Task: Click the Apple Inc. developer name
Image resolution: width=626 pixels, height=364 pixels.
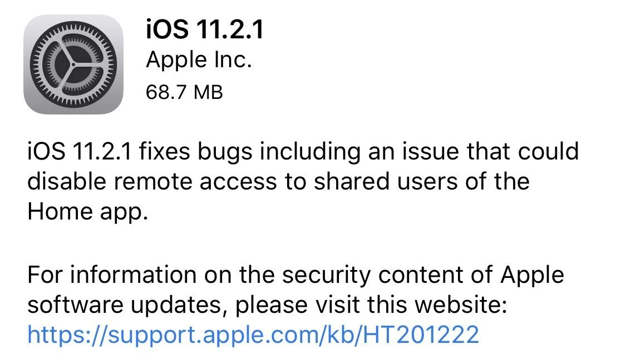Action: 199,60
